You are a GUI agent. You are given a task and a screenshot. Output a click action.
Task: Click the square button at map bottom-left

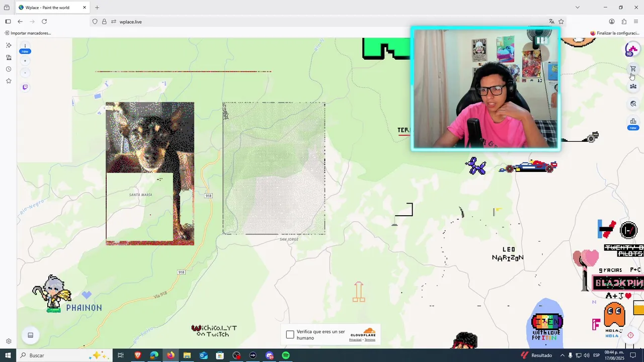30,335
